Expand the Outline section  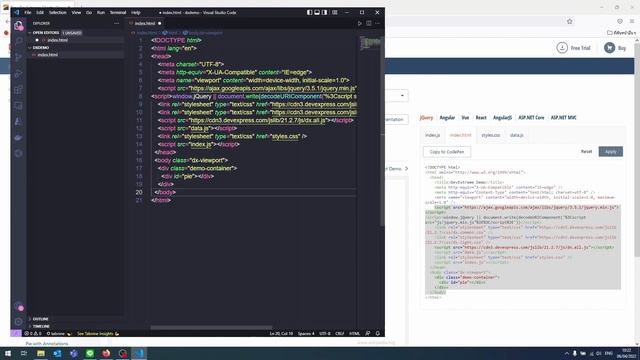tap(40, 319)
